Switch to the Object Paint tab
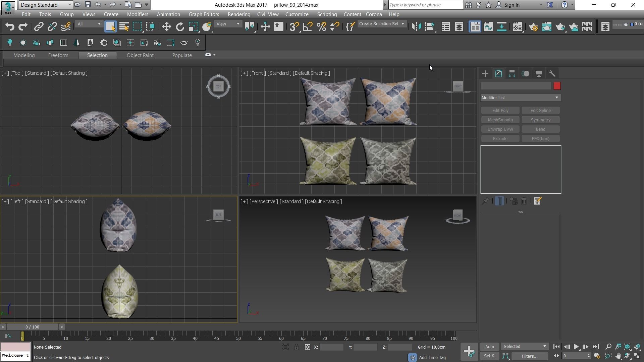 click(x=140, y=55)
